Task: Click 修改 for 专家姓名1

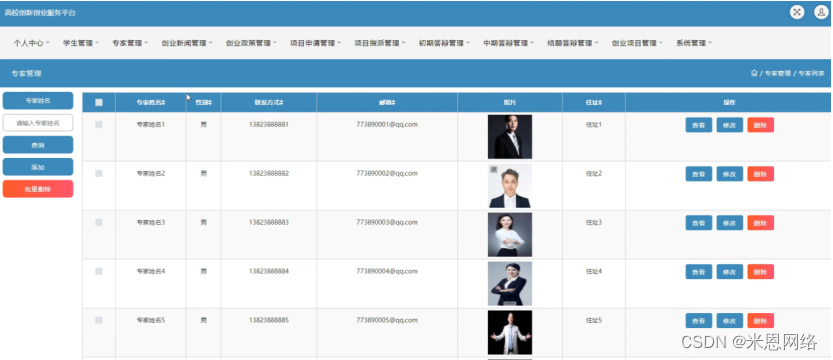Action: 729,125
